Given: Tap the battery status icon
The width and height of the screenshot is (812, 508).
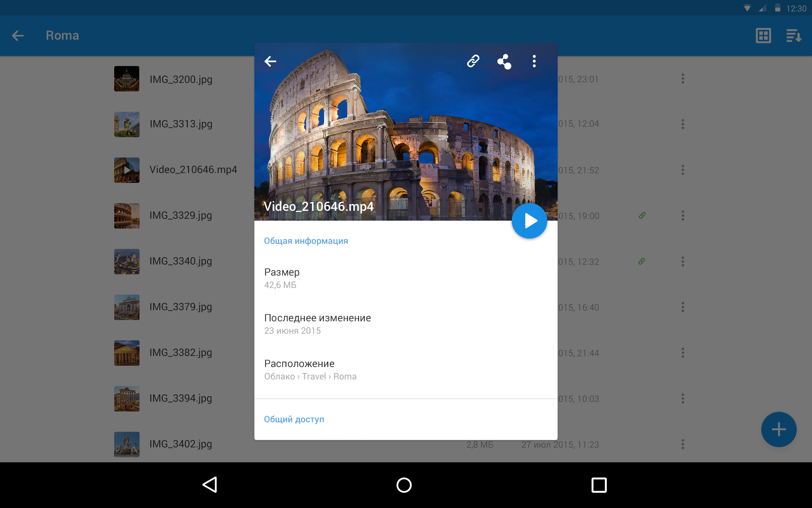Looking at the screenshot, I should tap(777, 8).
